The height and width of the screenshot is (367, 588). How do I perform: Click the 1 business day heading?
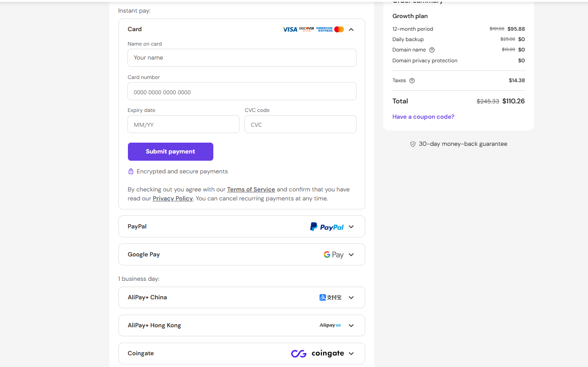coord(139,279)
